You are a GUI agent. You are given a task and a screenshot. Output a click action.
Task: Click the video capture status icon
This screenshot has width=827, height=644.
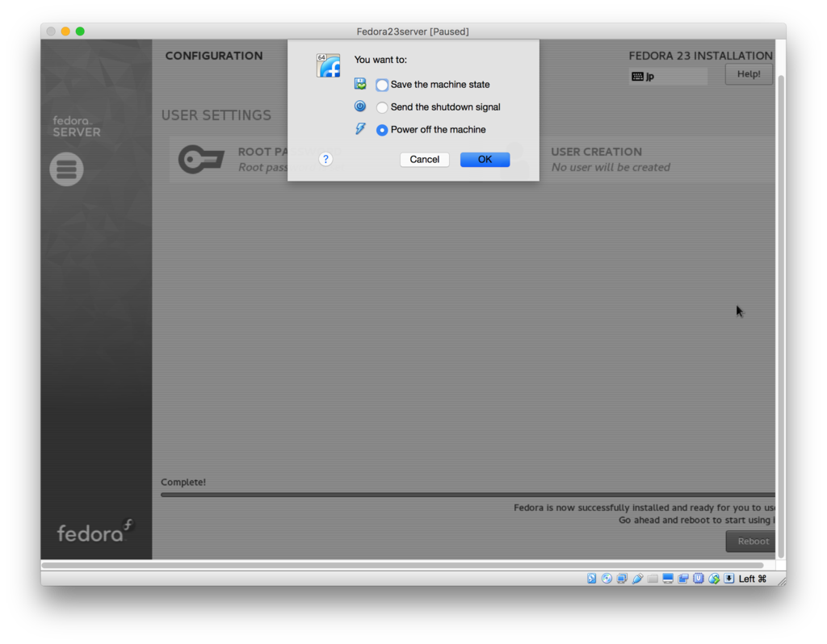683,579
